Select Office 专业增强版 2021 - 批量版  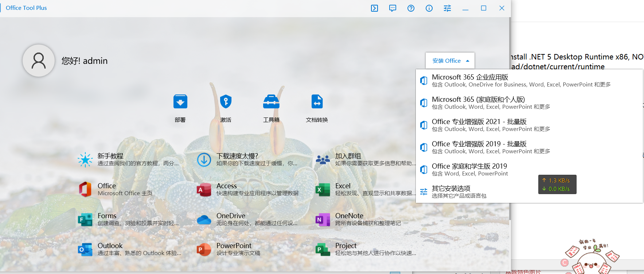pos(529,125)
